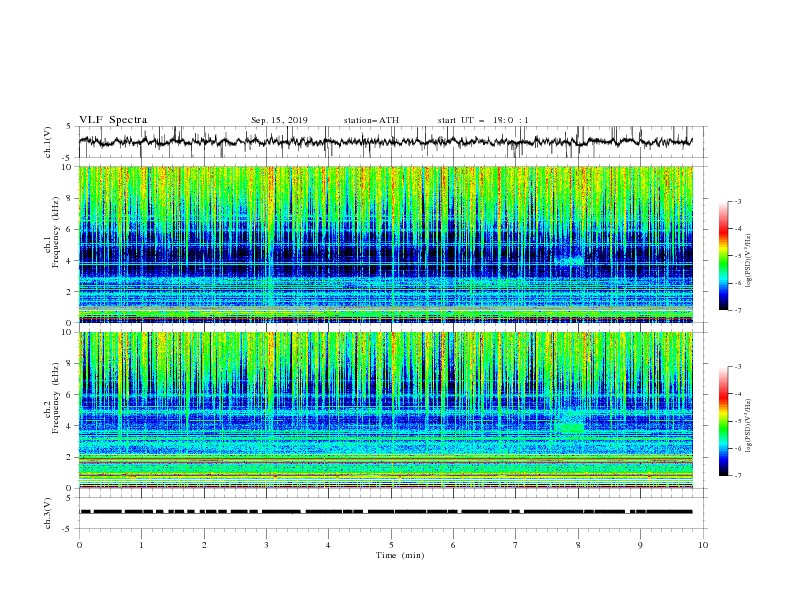Viewport: 792px width, 612px height.
Task: Click the ch.1 color bar label "log(PSD)(V²/Hz)"
Action: point(749,261)
